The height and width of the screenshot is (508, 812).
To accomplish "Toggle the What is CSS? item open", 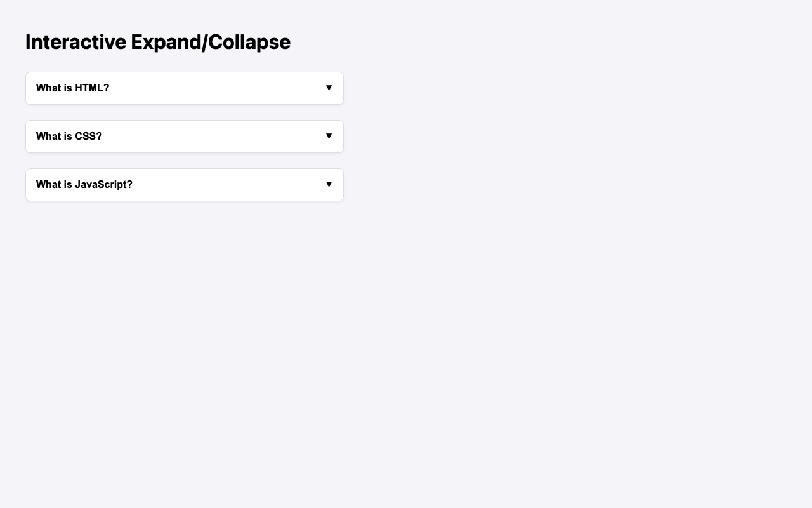I will [184, 136].
